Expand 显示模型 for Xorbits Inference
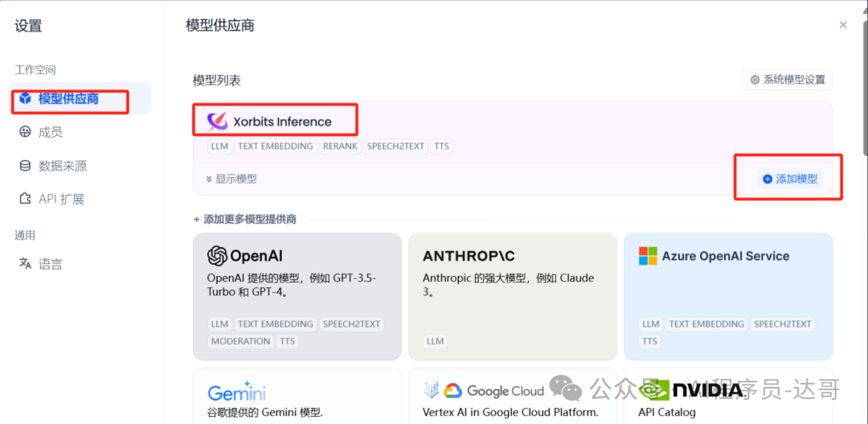868x424 pixels. pyautogui.click(x=231, y=179)
